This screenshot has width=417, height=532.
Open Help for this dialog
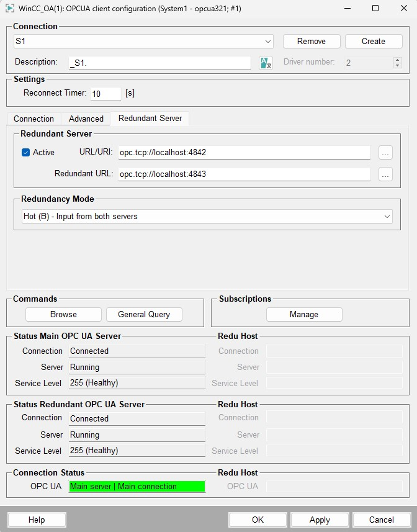[37, 520]
